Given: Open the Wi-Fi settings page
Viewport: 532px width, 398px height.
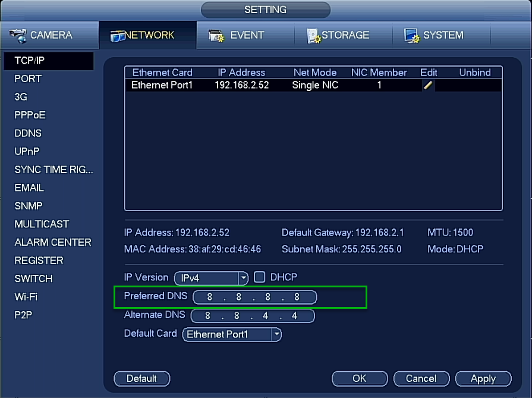Looking at the screenshot, I should pos(26,297).
